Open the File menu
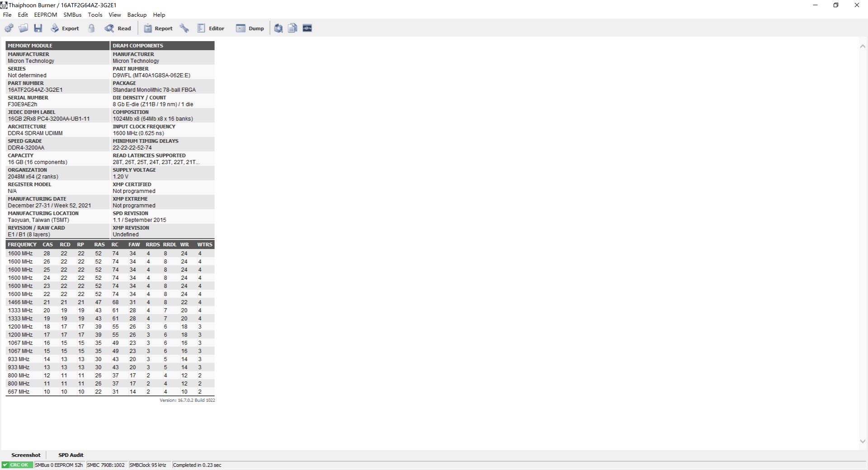Screen dimensions: 868x470 pyautogui.click(x=7, y=14)
